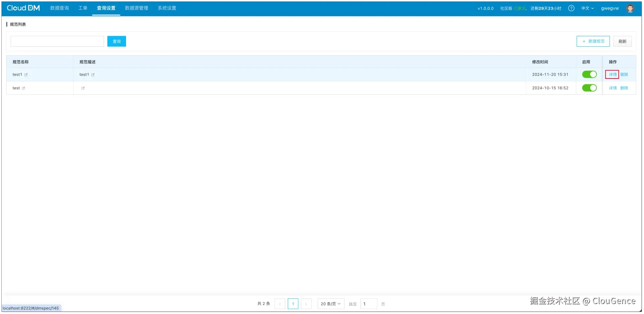Open the 20 条/页 page size dropdown
This screenshot has width=644, height=314.
point(331,304)
